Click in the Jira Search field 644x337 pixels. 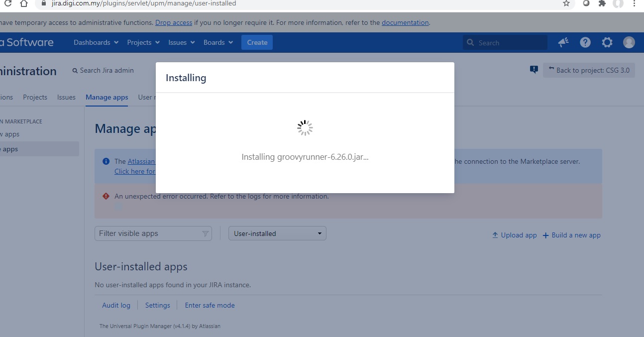click(505, 43)
